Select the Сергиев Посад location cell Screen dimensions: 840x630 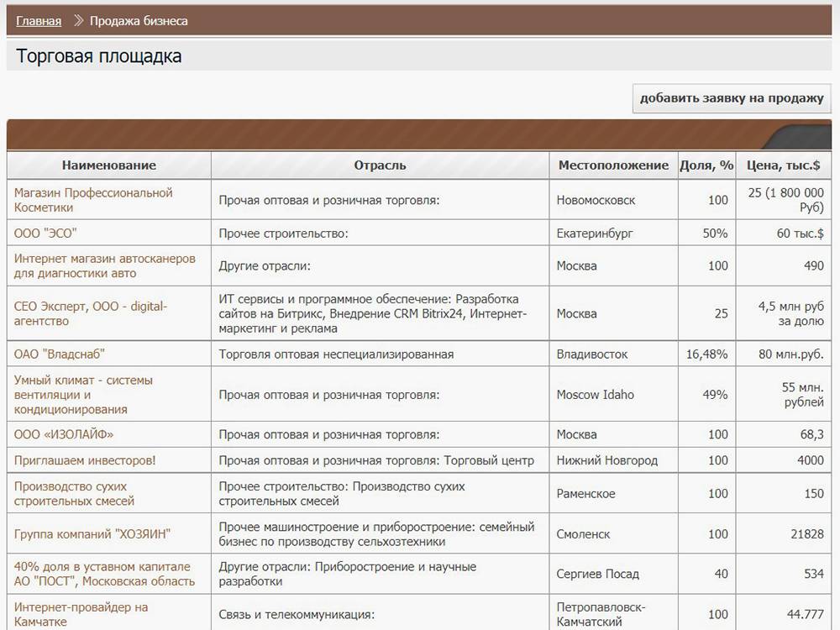point(613,574)
